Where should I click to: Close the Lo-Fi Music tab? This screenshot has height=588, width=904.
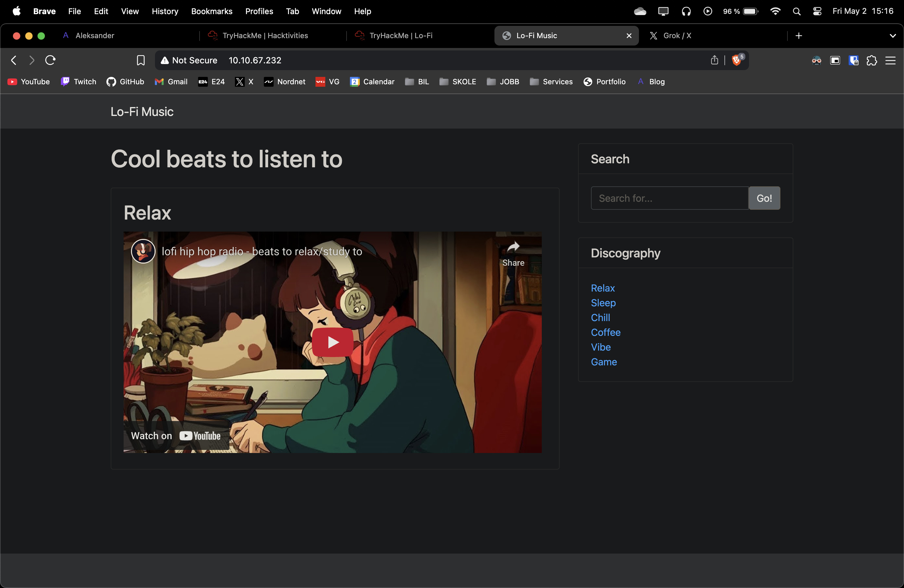pyautogui.click(x=629, y=35)
